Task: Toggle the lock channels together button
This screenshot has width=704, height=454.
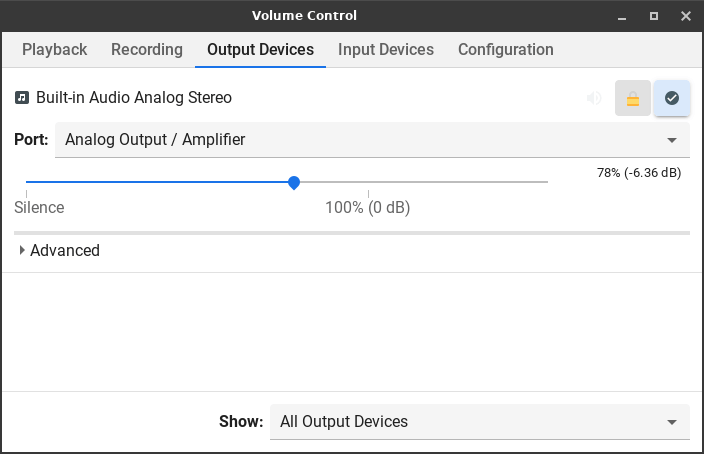Action: point(633,98)
